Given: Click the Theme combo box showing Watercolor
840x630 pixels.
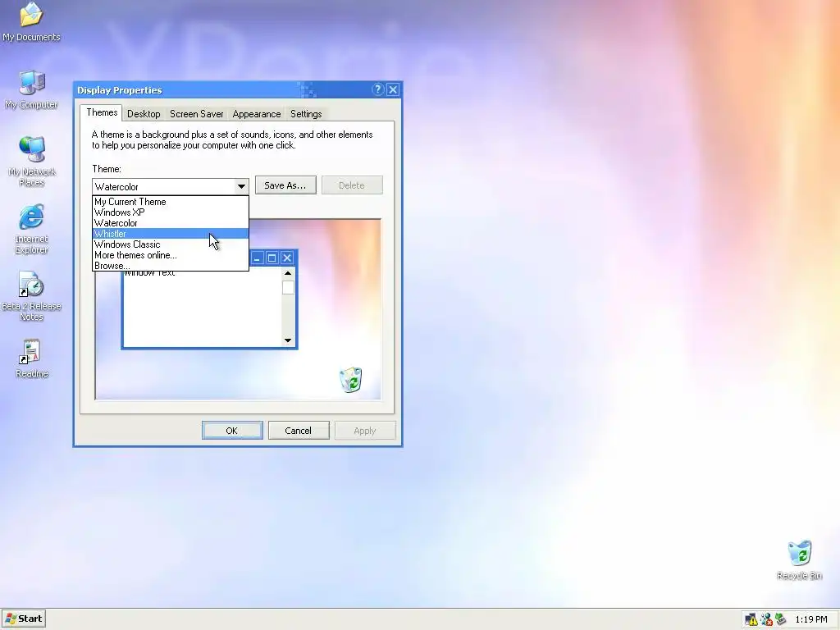Looking at the screenshot, I should click(x=171, y=186).
